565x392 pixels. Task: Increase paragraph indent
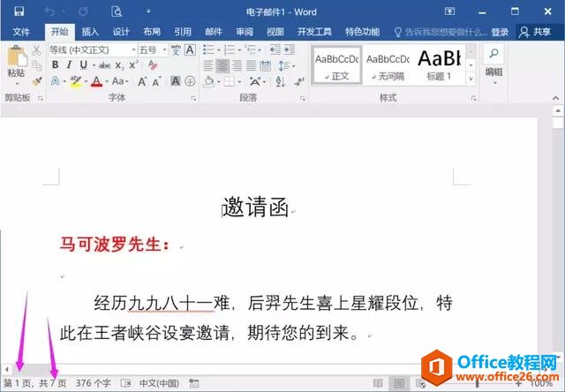pos(289,49)
